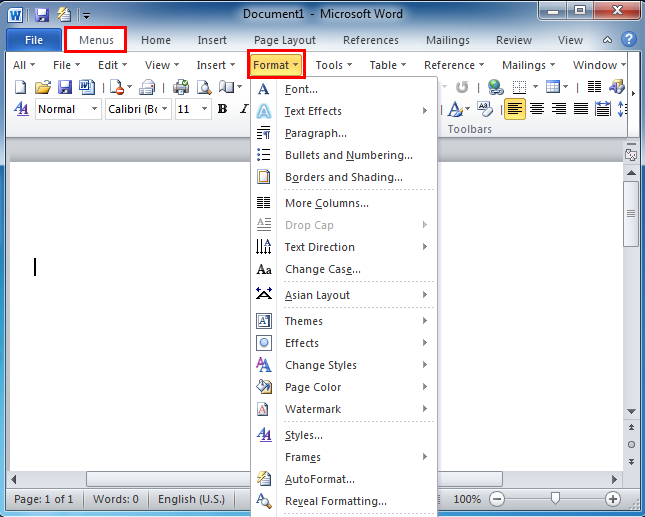Viewport: 645px width, 517px height.
Task: Click the Page Color paint bucket icon
Action: click(264, 387)
